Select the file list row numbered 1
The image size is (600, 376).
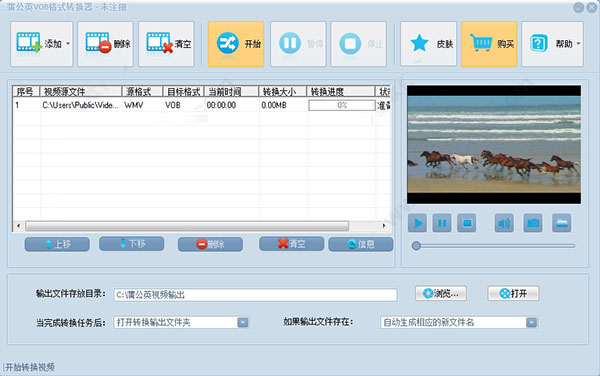coord(202,105)
